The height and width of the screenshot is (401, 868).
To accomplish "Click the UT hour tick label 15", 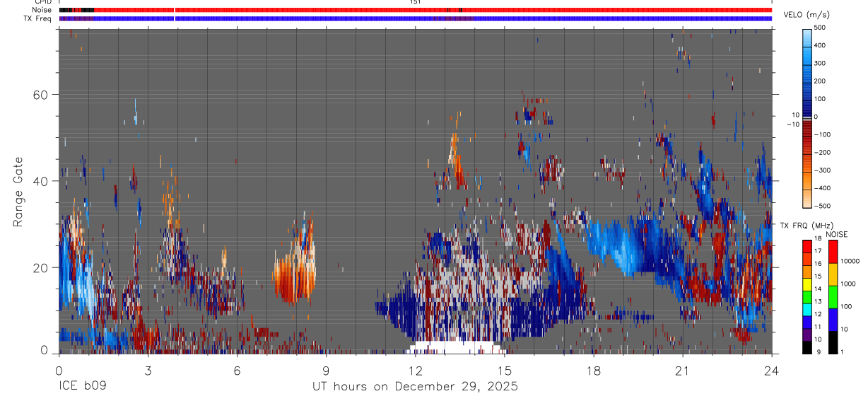I will coord(504,371).
